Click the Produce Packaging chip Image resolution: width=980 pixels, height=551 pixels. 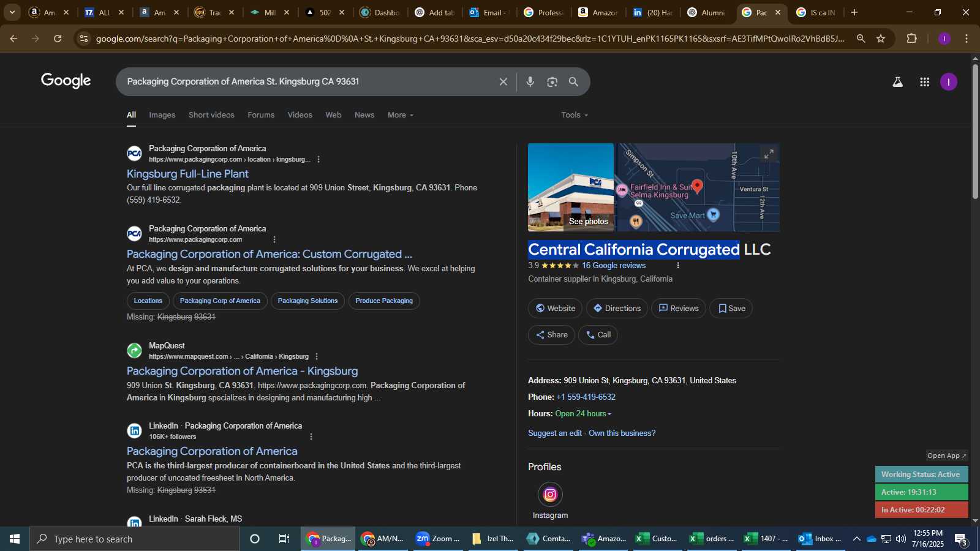[384, 301]
